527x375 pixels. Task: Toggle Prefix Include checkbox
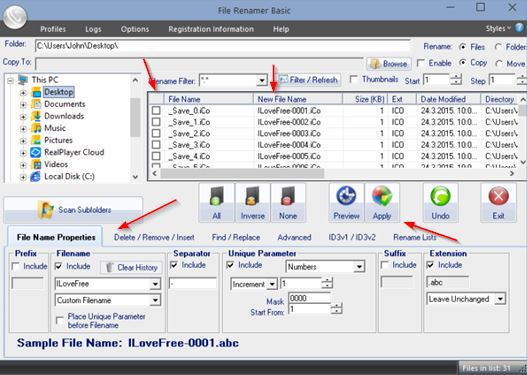pos(15,266)
